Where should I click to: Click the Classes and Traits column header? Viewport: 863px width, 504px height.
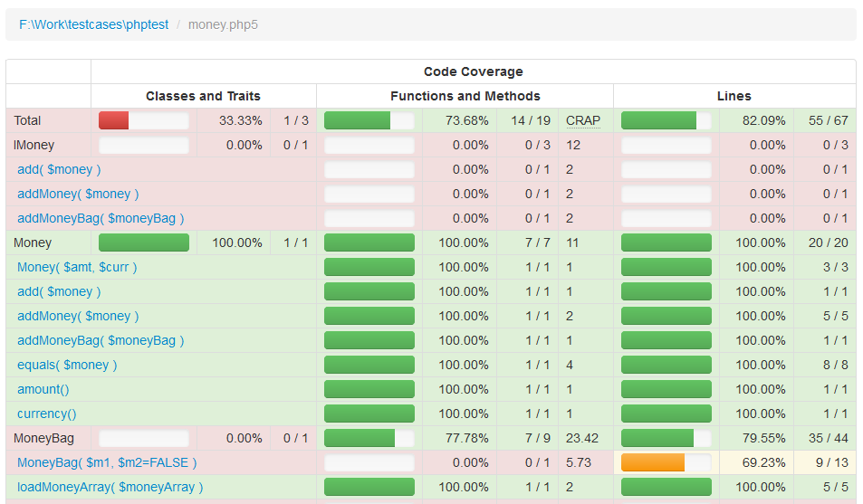click(x=203, y=96)
